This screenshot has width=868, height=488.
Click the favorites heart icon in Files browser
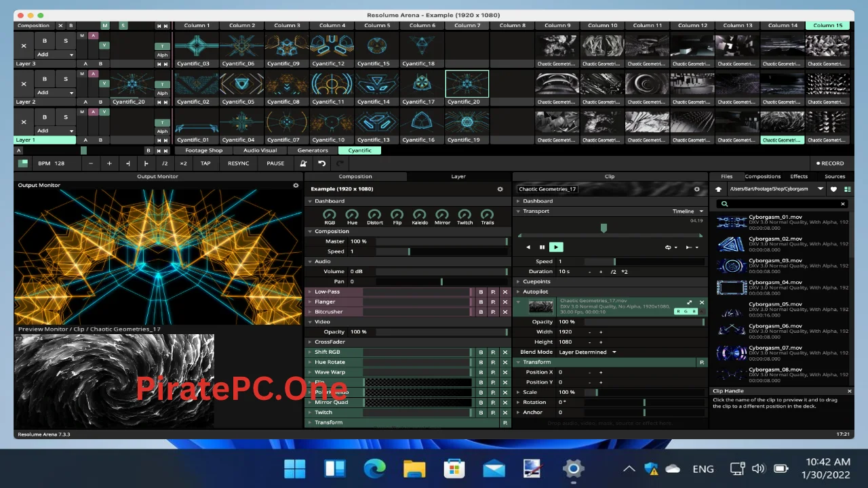(833, 189)
